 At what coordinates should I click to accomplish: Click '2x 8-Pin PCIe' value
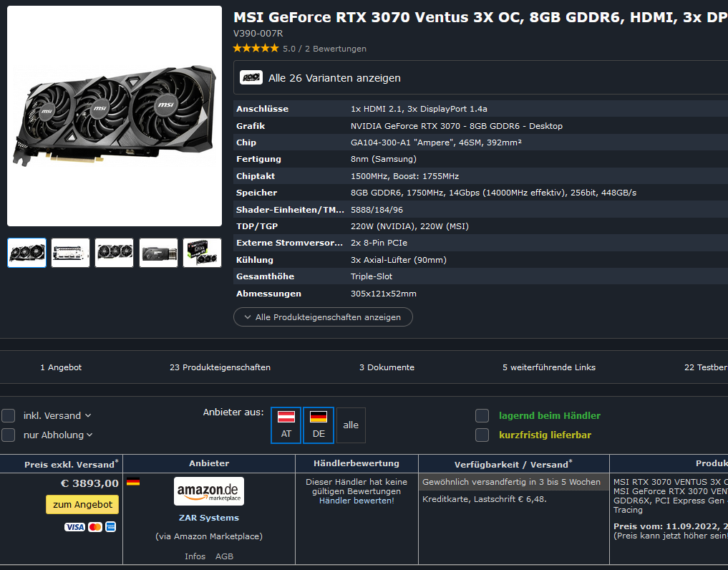point(379,243)
